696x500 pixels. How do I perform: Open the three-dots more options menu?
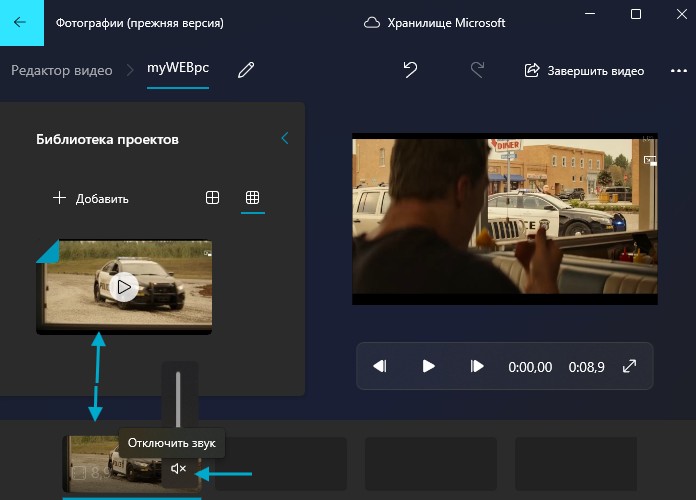pyautogui.click(x=679, y=71)
